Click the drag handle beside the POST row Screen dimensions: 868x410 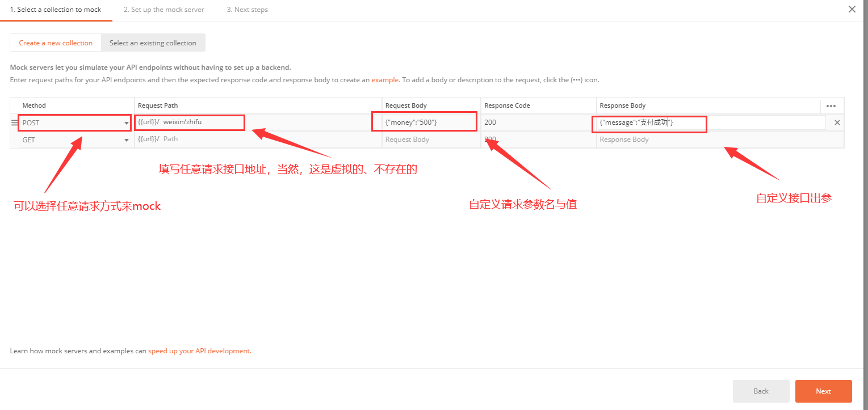coord(13,122)
